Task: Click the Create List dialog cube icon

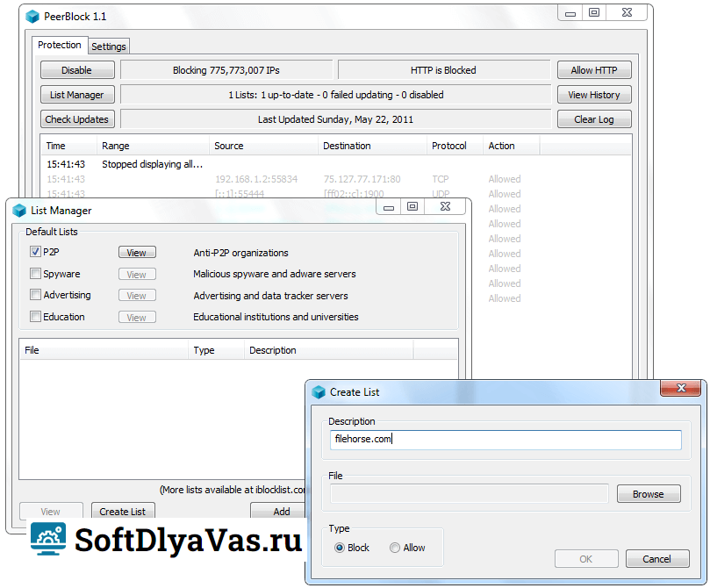Action: point(319,392)
